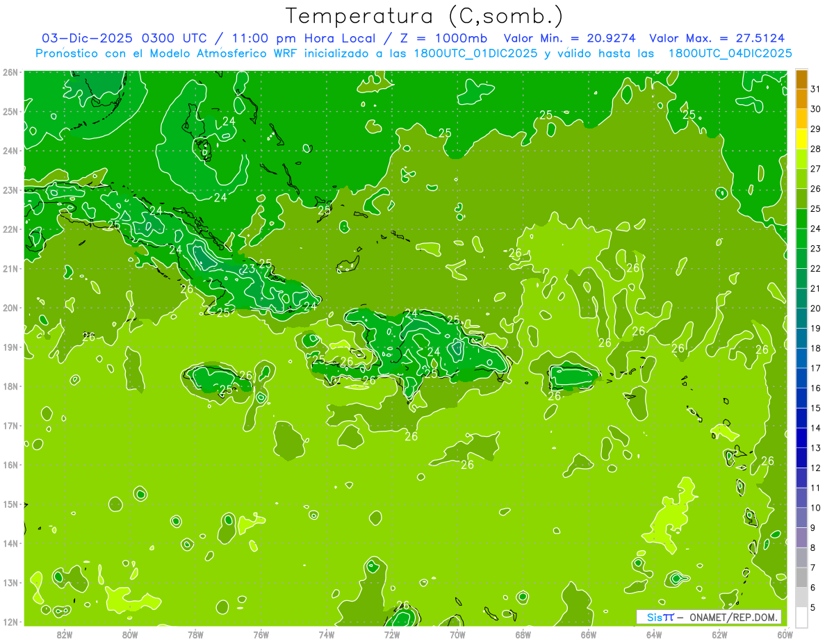Pick the white swatch at the scale bottom
The height and width of the screenshot is (644, 834).
tap(801, 617)
